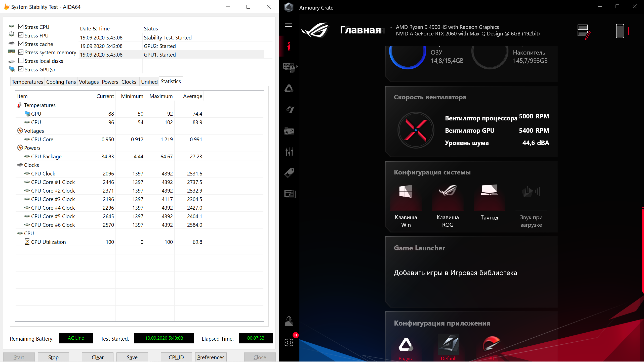644x362 pixels.
Task: Toggle the Win key (Клавиша Win) icon
Action: (x=406, y=192)
